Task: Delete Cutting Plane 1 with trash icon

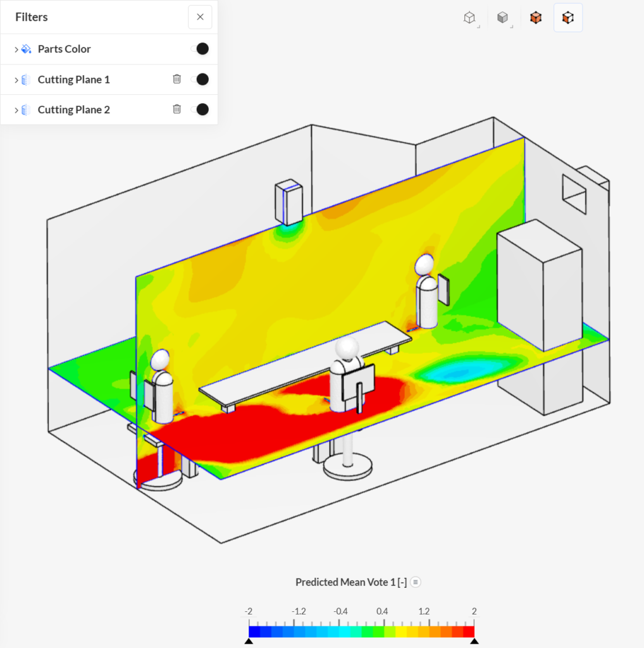Action: click(x=176, y=79)
